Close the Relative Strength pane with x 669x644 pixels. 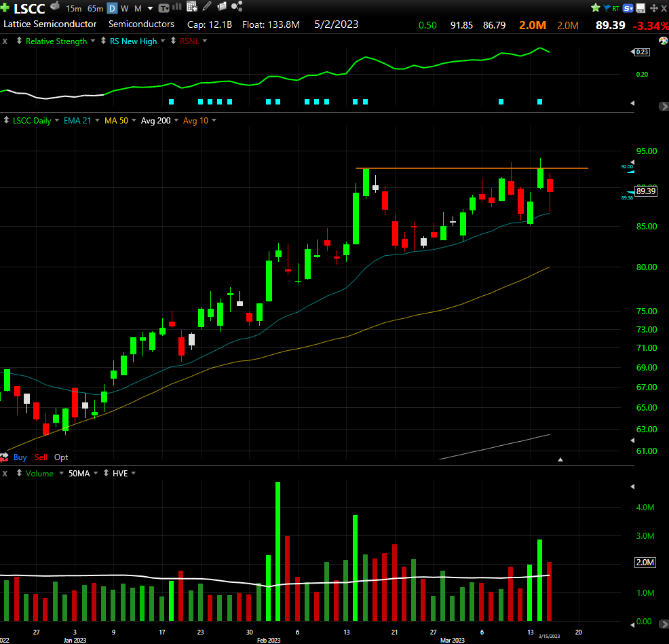point(5,41)
